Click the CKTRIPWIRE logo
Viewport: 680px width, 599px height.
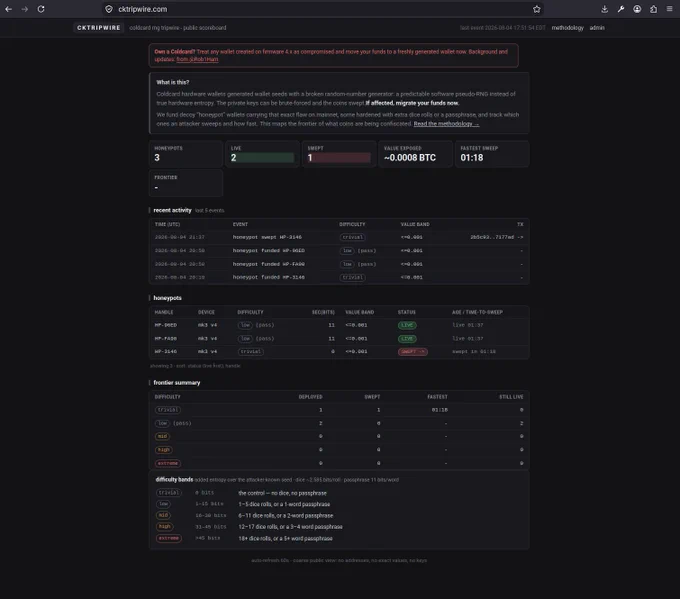99,27
